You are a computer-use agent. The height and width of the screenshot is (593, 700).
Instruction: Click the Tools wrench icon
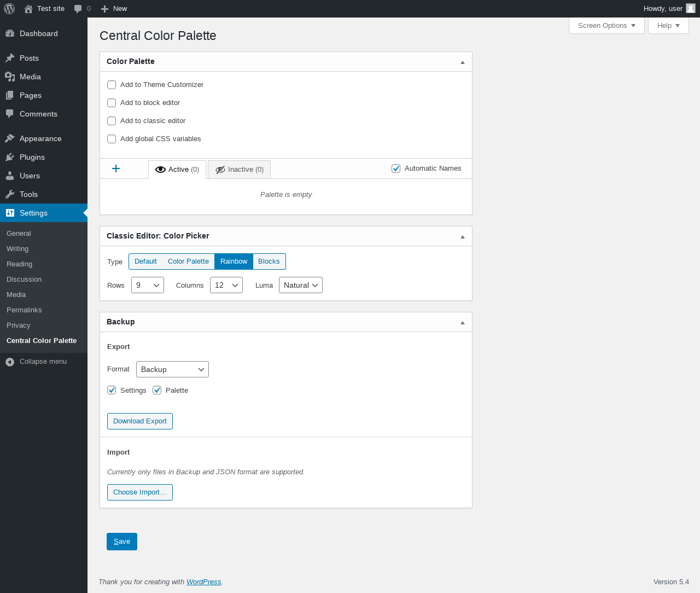pos(10,194)
